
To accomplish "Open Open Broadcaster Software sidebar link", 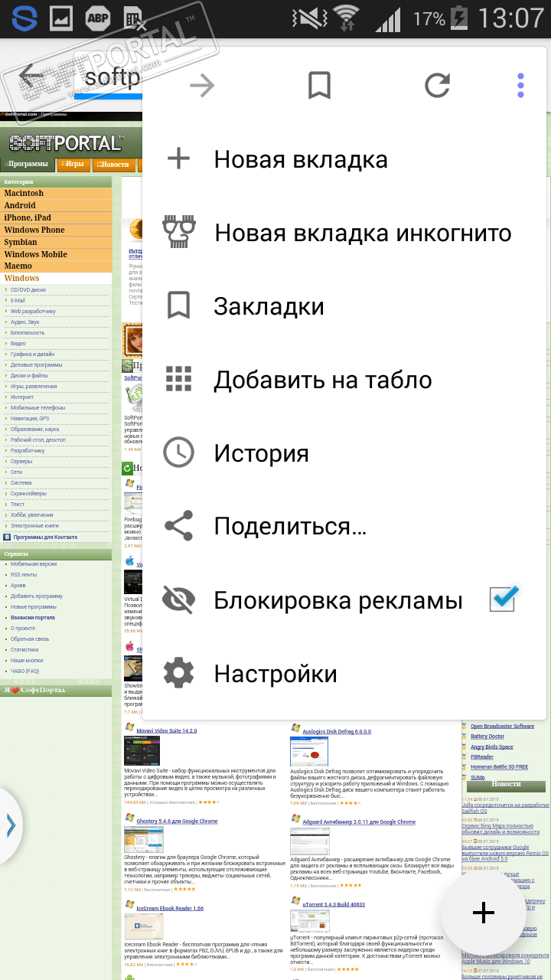I will 502,726.
